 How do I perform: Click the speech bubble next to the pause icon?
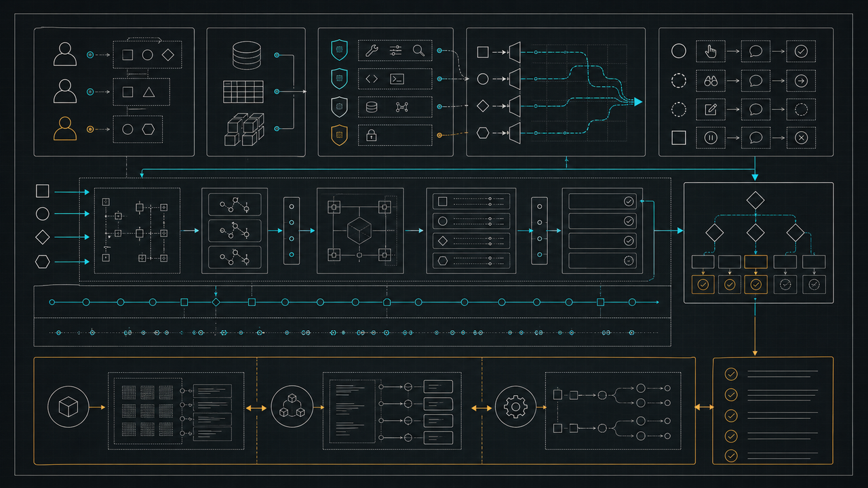point(756,138)
